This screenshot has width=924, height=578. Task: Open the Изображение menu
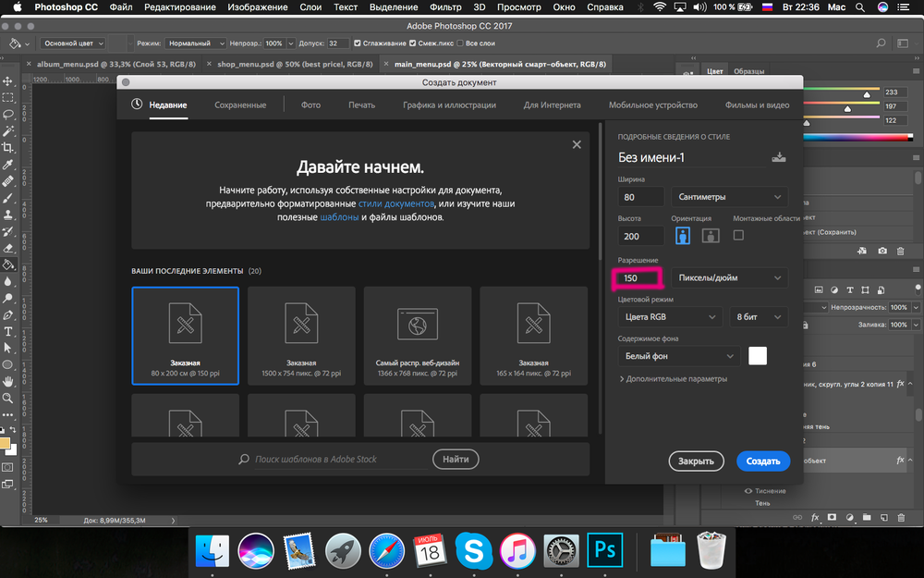click(258, 7)
